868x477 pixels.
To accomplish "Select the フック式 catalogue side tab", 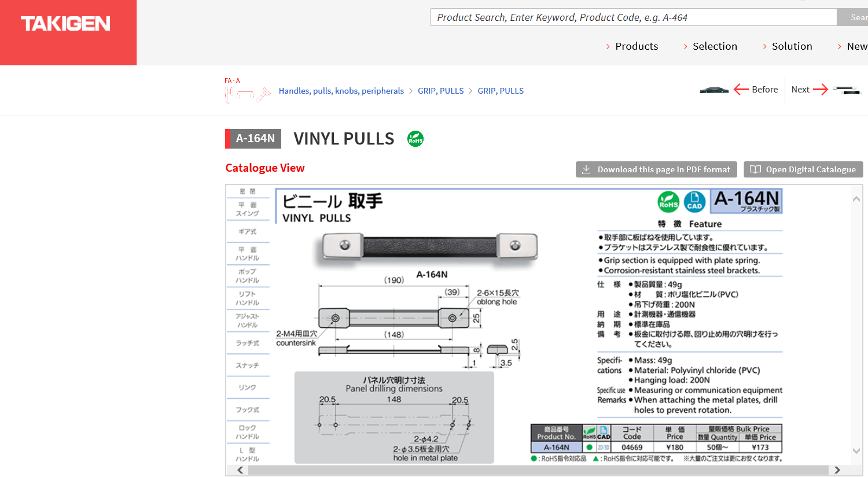I will 248,411.
